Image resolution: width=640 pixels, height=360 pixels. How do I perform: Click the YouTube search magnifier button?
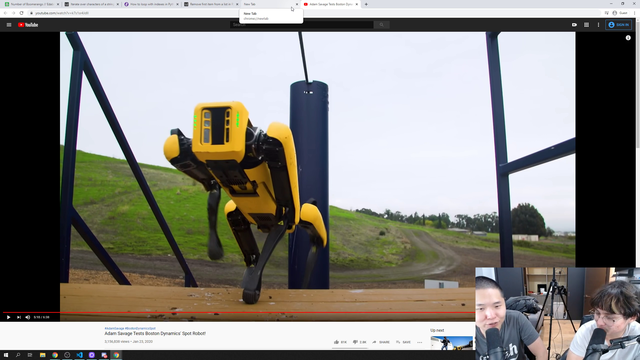(x=382, y=25)
